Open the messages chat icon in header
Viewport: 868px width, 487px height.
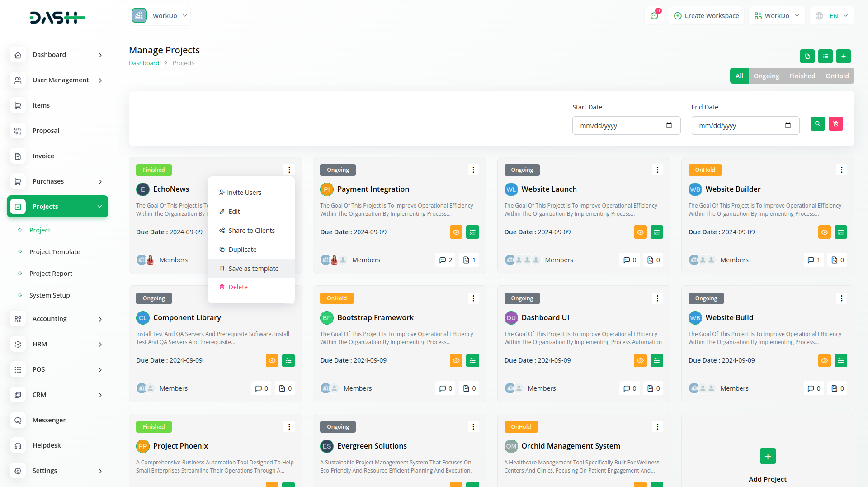click(654, 16)
